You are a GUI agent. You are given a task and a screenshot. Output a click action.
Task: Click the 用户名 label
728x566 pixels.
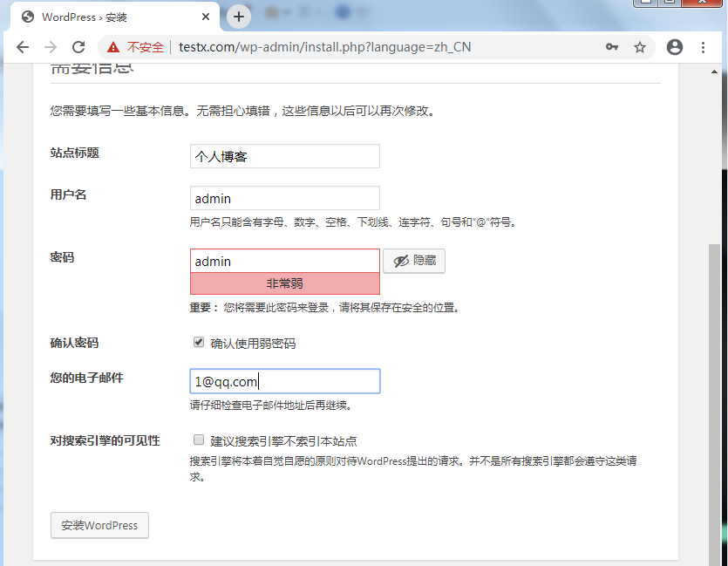[x=68, y=194]
